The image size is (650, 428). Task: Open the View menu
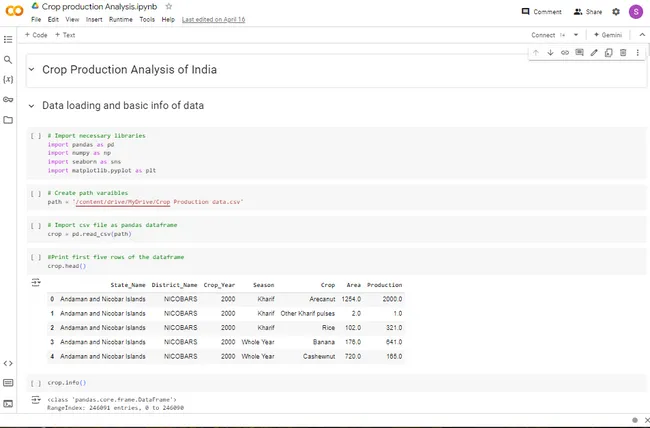[x=72, y=19]
